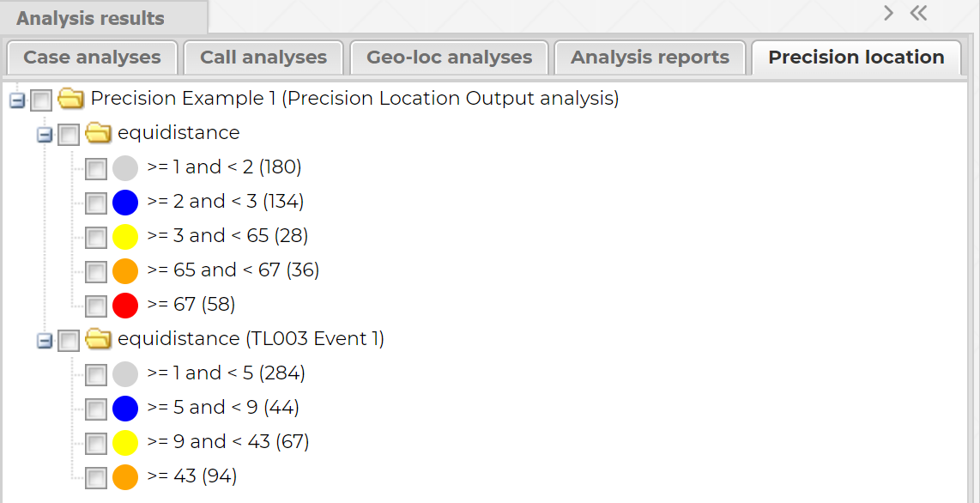The height and width of the screenshot is (503, 980).
Task: Enable the >= 2 and < 3 (134) checkbox
Action: (96, 203)
